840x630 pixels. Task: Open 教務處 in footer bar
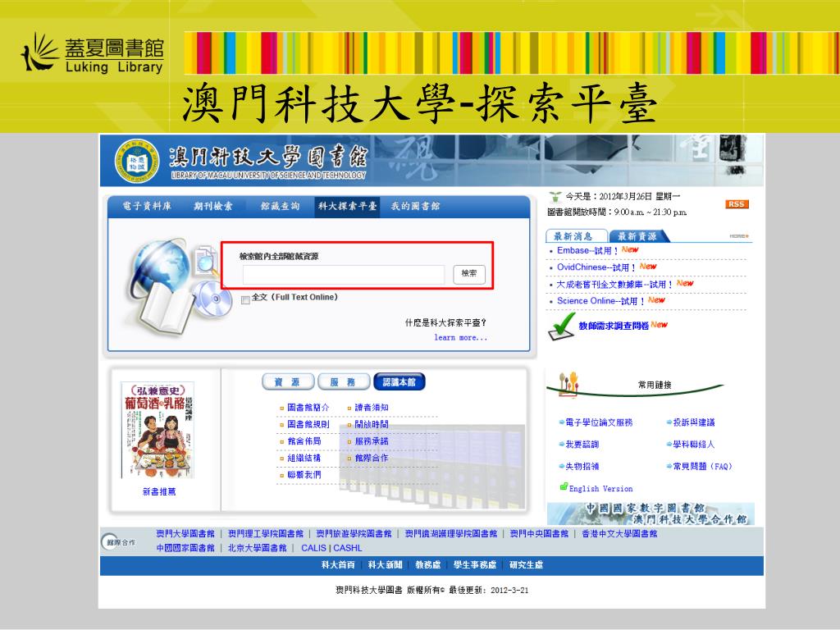point(427,565)
